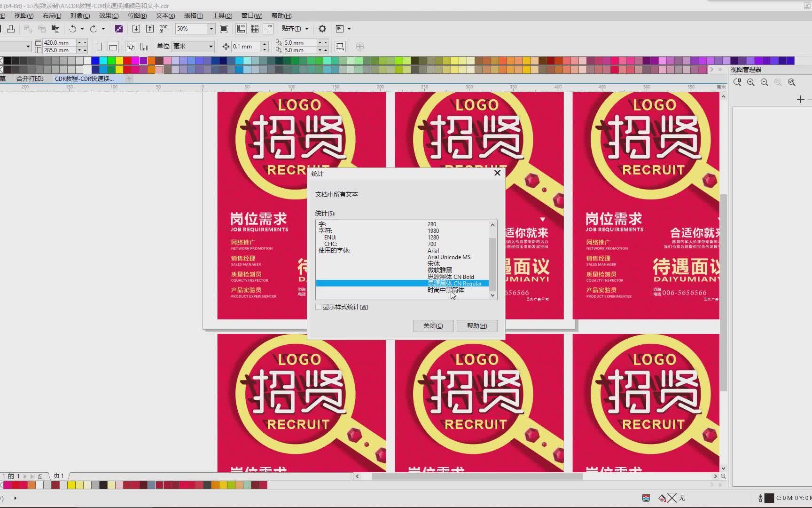812x508 pixels.
Task: Click the quick customize plus icon
Action: click(360, 47)
